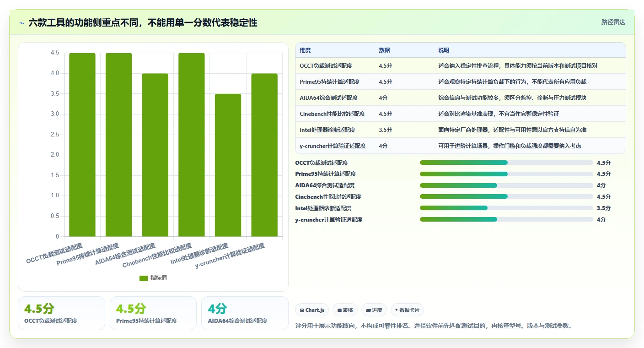Click the OCCT负载测试适配度 label in the progress list
Screen dimensions: 644x348
(322, 163)
